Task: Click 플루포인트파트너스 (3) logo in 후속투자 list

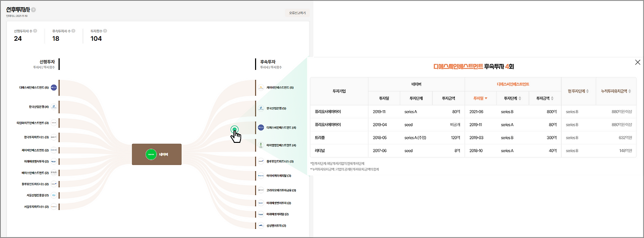Action: pyautogui.click(x=261, y=161)
